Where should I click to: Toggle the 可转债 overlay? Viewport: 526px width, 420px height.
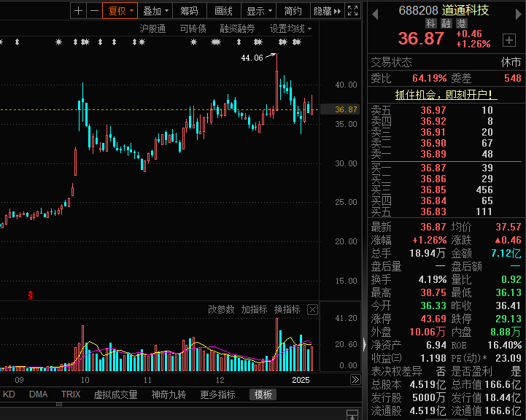[x=193, y=28]
